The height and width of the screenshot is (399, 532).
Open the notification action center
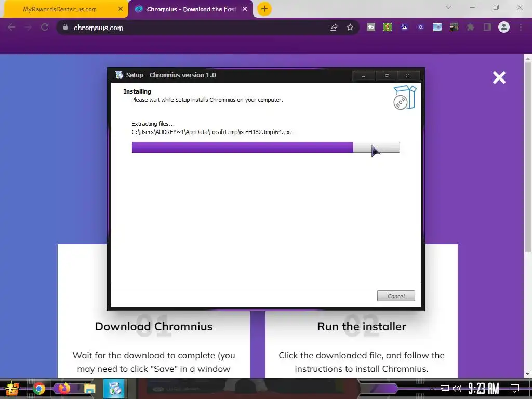pyautogui.click(x=515, y=389)
